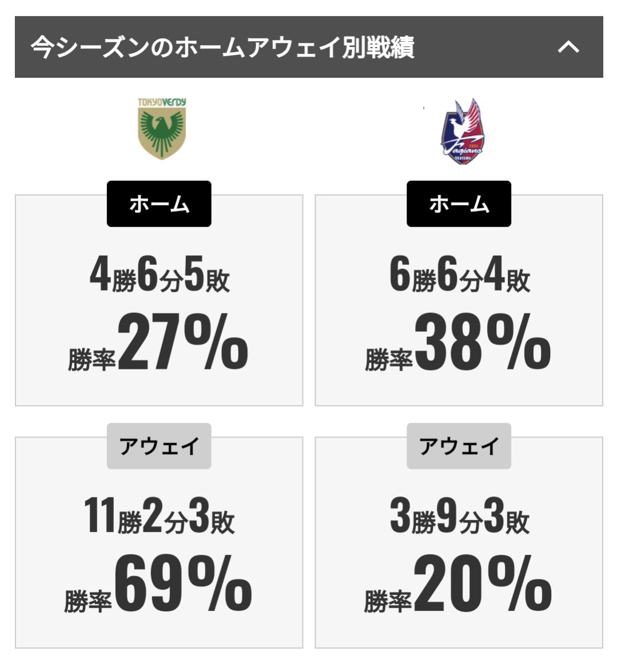Click the 勝率 label beside 27%
The height and width of the screenshot is (672, 617).
(91, 359)
